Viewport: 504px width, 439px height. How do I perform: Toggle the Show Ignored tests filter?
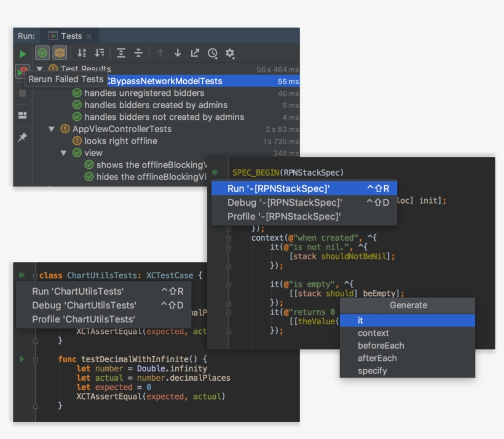pyautogui.click(x=61, y=53)
